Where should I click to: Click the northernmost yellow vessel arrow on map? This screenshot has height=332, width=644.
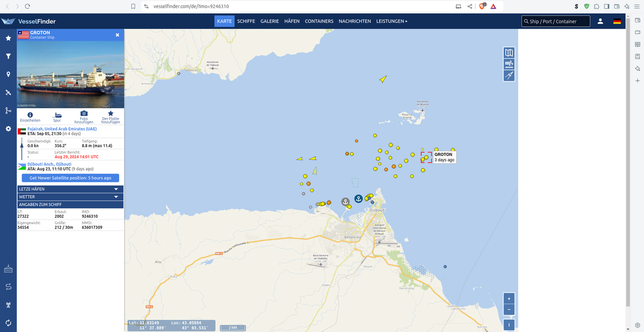tap(383, 79)
